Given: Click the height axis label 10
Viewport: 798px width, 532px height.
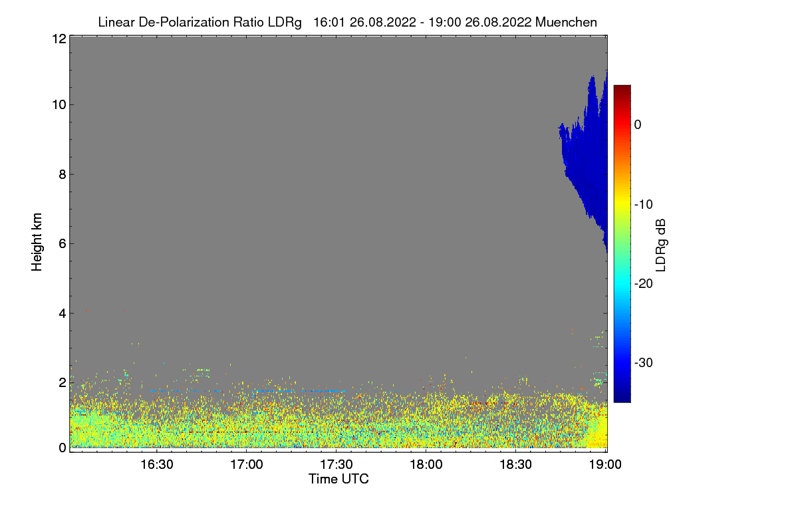Looking at the screenshot, I should tap(59, 104).
